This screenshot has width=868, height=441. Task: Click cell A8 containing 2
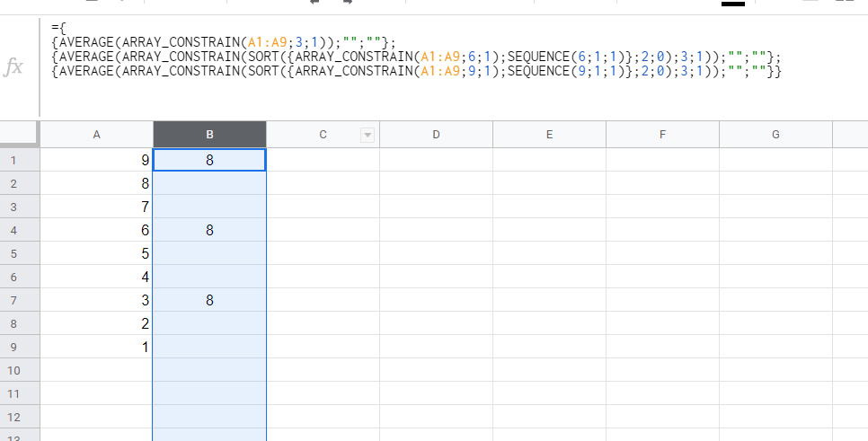click(96, 323)
